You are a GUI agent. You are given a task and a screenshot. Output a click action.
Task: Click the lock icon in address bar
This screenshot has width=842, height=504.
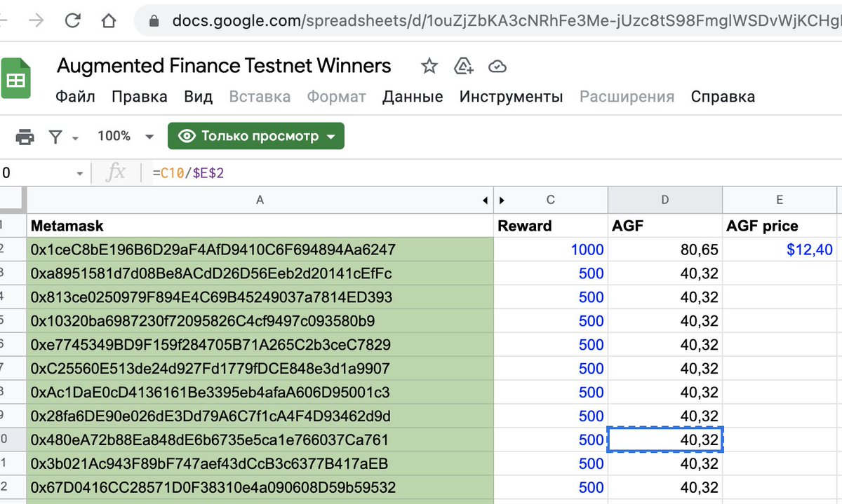click(155, 21)
